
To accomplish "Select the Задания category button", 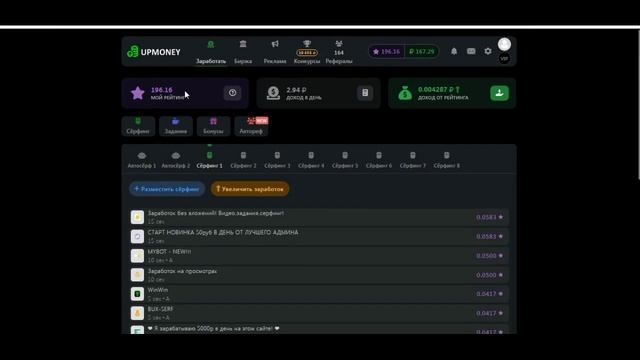I will pos(176,126).
